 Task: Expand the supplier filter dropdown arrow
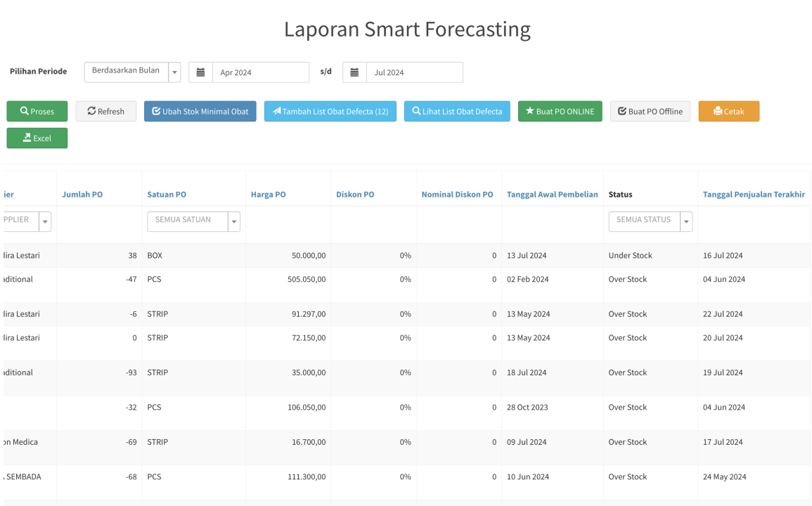click(x=45, y=221)
